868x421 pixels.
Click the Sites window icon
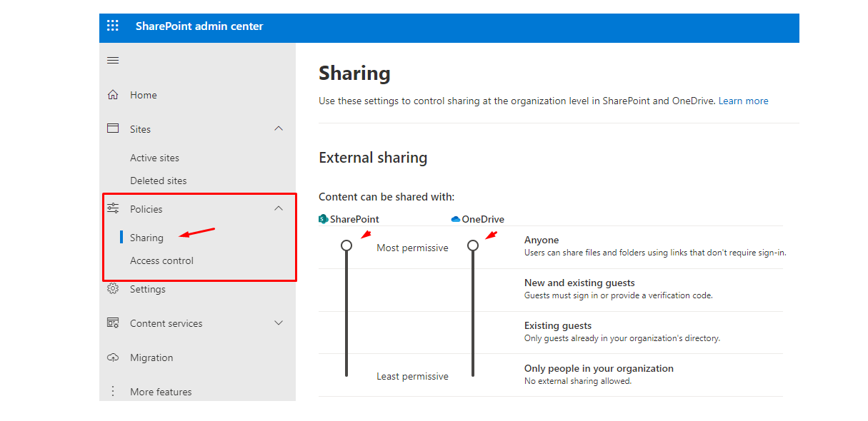coord(113,128)
